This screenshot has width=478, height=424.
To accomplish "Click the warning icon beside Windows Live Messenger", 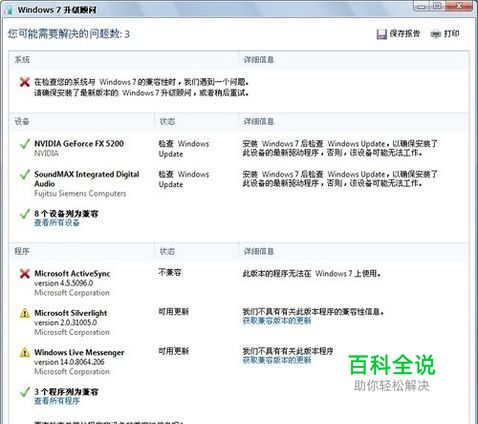I will pyautogui.click(x=25, y=352).
